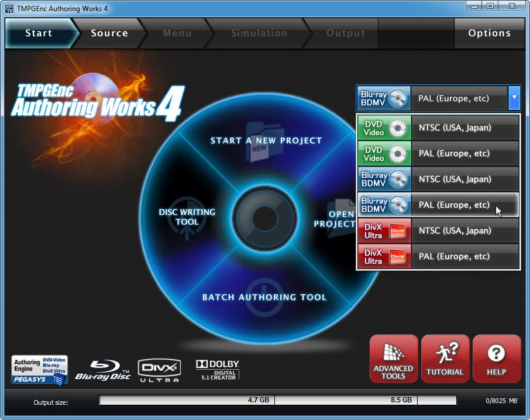Open Help
The width and height of the screenshot is (530, 420).
point(497,359)
